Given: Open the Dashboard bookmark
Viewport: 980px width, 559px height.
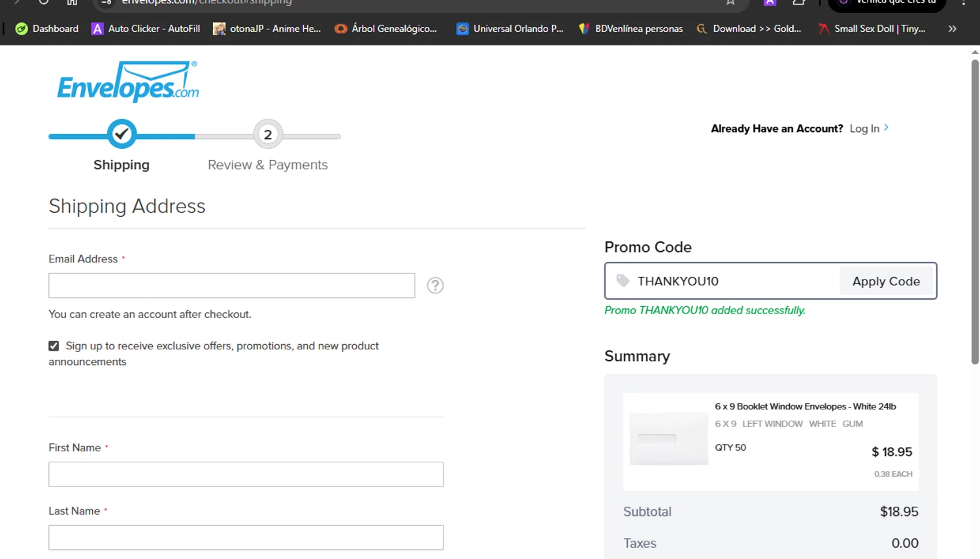Looking at the screenshot, I should 47,29.
